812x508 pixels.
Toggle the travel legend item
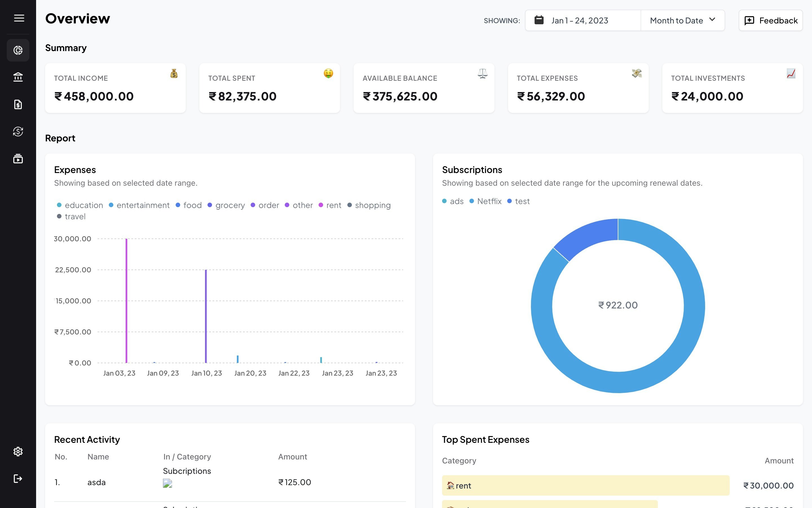[71, 216]
